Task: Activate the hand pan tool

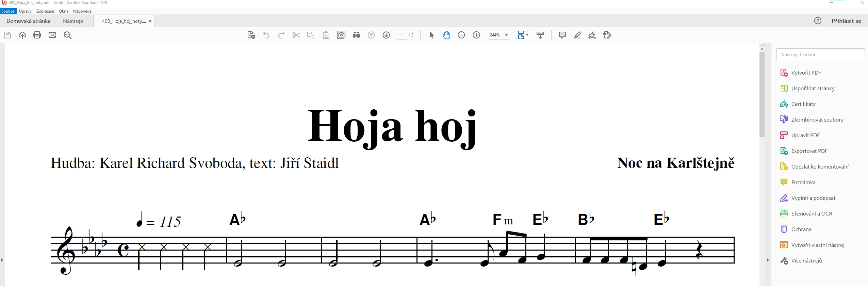Action: point(446,35)
